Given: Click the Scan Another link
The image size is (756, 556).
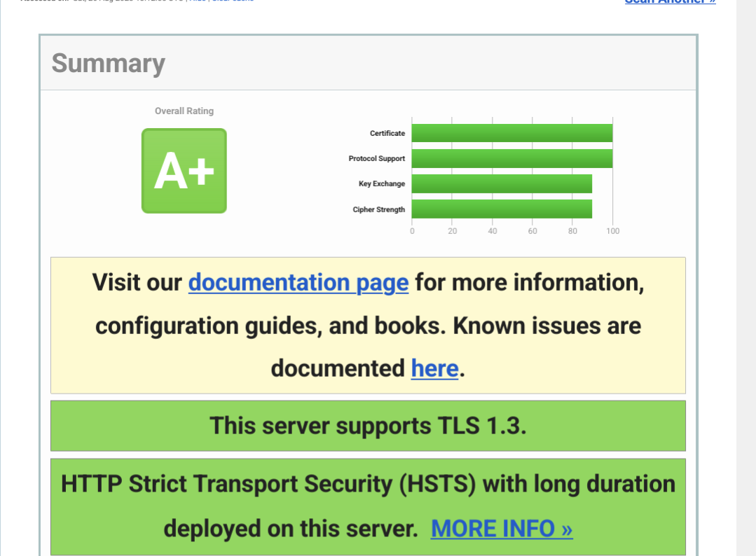Looking at the screenshot, I should (670, 2).
